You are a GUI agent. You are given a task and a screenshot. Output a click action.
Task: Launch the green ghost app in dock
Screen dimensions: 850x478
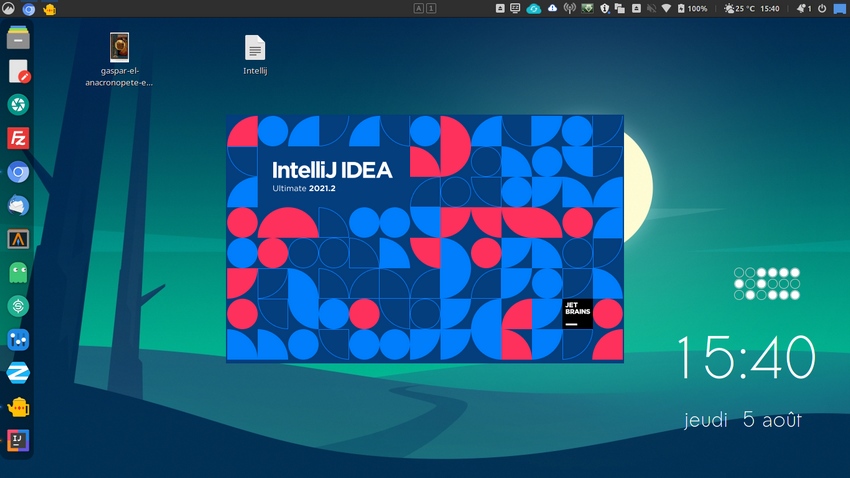click(18, 272)
